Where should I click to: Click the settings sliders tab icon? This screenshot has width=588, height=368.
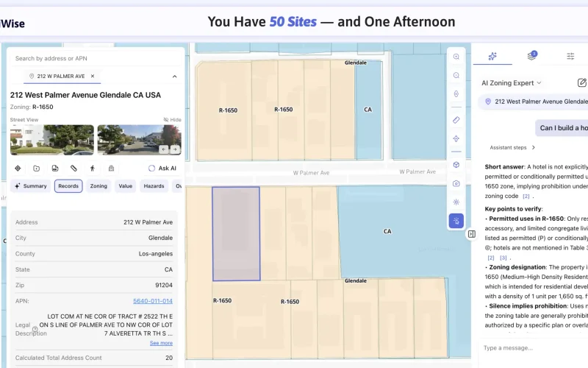(570, 56)
